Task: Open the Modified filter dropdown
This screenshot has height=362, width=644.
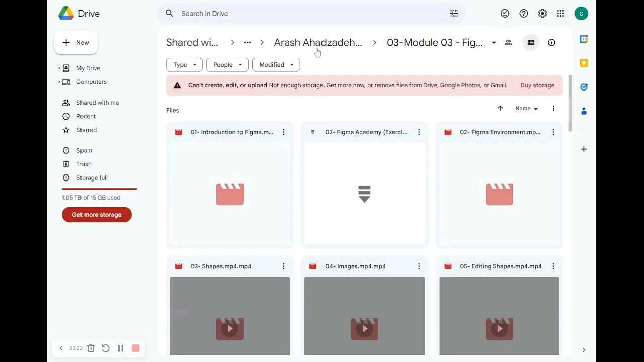Action: pos(276,65)
